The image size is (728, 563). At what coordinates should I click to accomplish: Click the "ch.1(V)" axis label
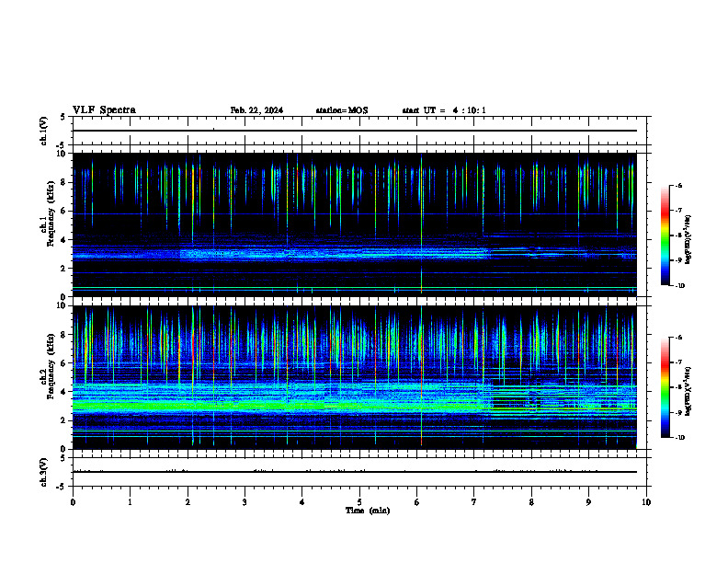tap(44, 131)
